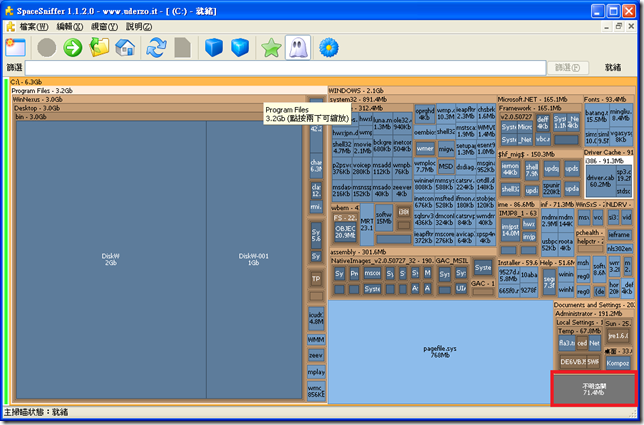Click the 篩選(F) button

point(568,68)
